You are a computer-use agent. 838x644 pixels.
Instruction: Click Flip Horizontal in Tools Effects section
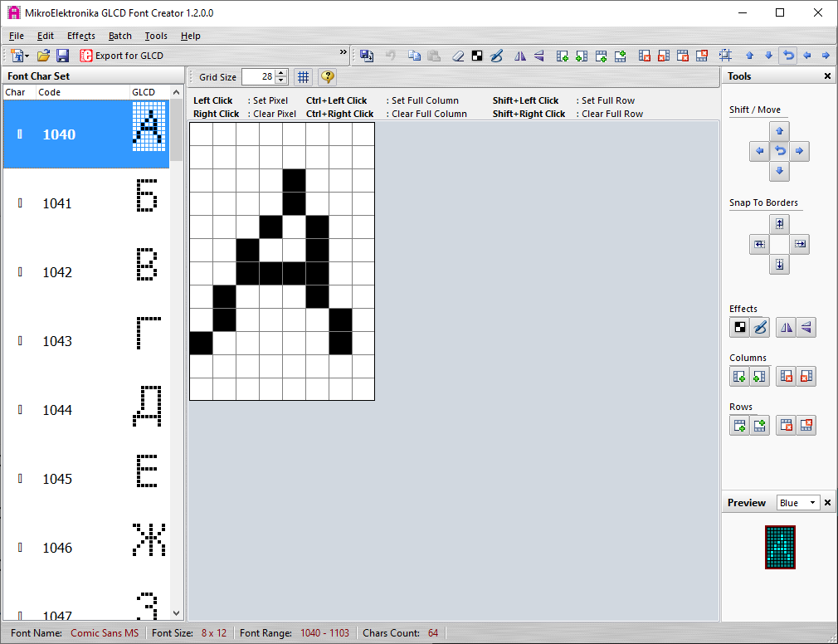pos(787,327)
